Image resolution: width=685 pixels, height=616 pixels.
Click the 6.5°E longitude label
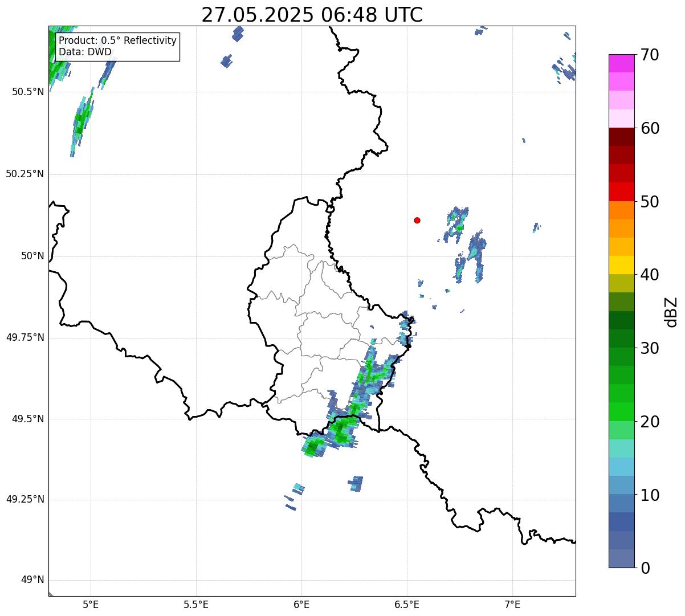click(x=407, y=604)
